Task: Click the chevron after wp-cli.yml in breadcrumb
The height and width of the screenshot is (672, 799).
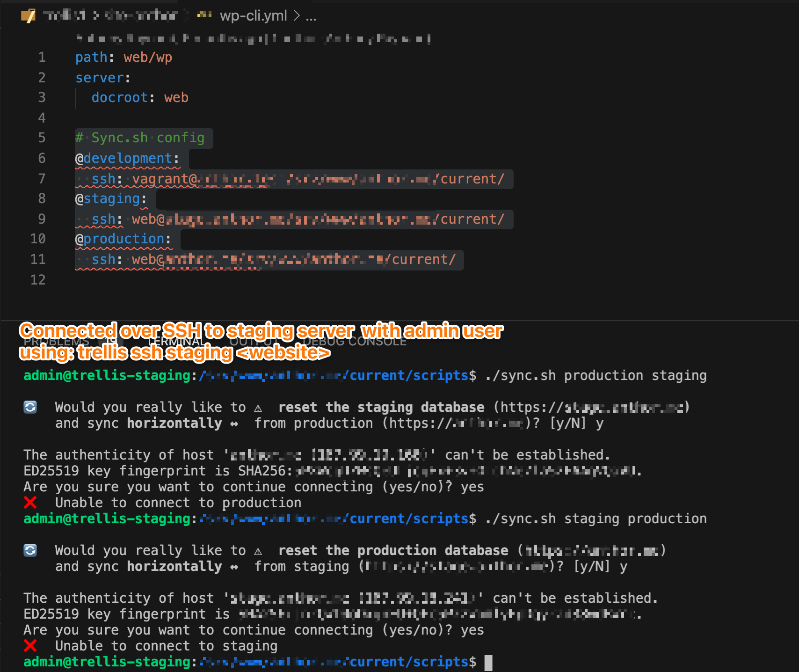Action: pos(297,16)
